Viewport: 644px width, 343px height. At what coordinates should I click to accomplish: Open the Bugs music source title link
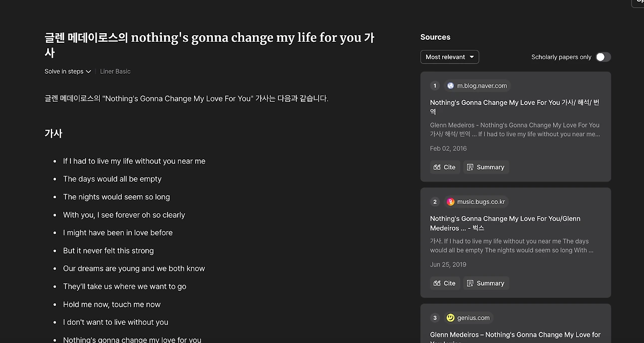505,223
